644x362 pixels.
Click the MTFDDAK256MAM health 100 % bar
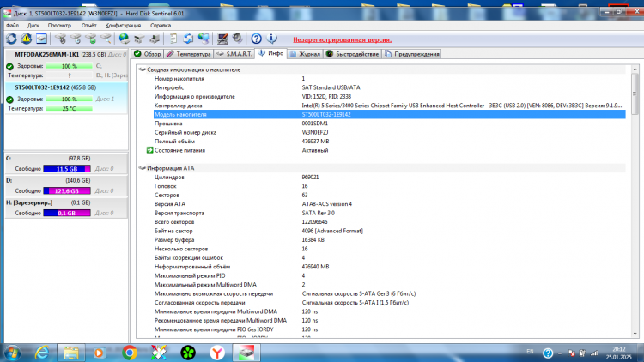pyautogui.click(x=69, y=66)
